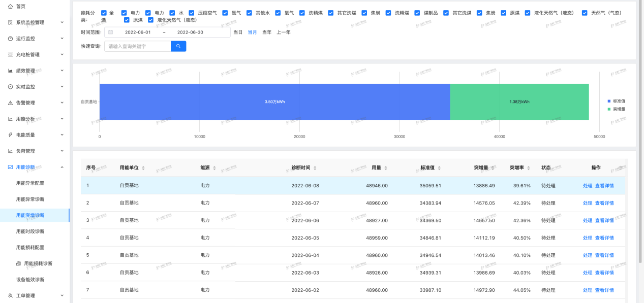Toggle 标准值 blue legend swatch
Image resolution: width=644 pixels, height=303 pixels.
[x=609, y=101]
